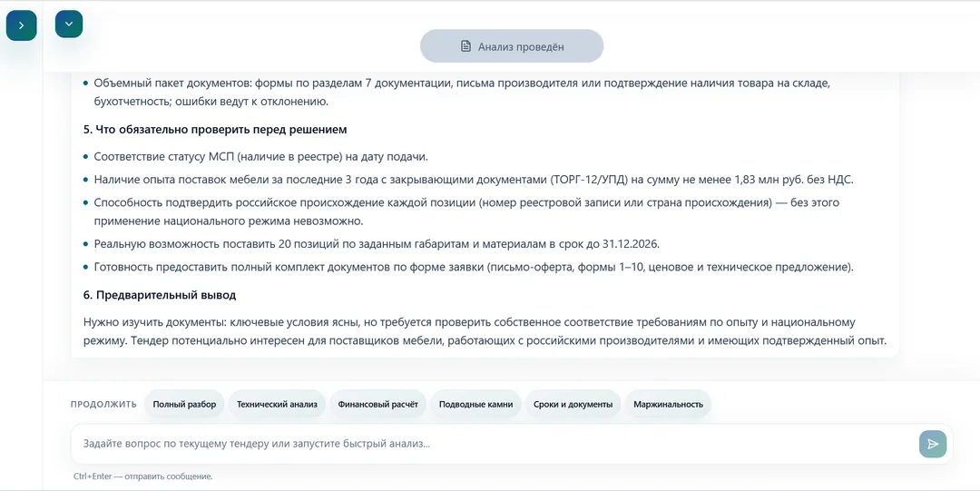Click bullet 'Способность подтвердить российское происхождение'
The height and width of the screenshot is (491, 980).
[466, 212]
